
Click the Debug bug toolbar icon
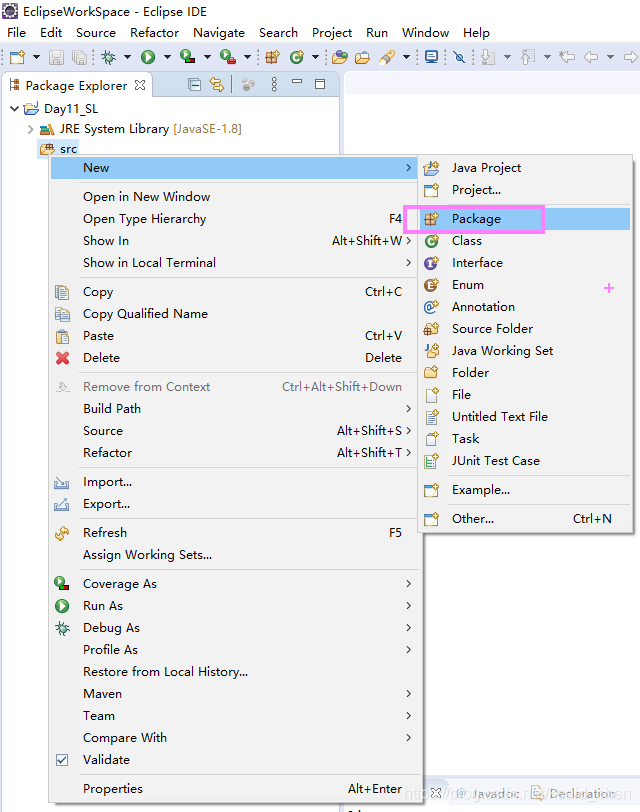click(x=109, y=56)
